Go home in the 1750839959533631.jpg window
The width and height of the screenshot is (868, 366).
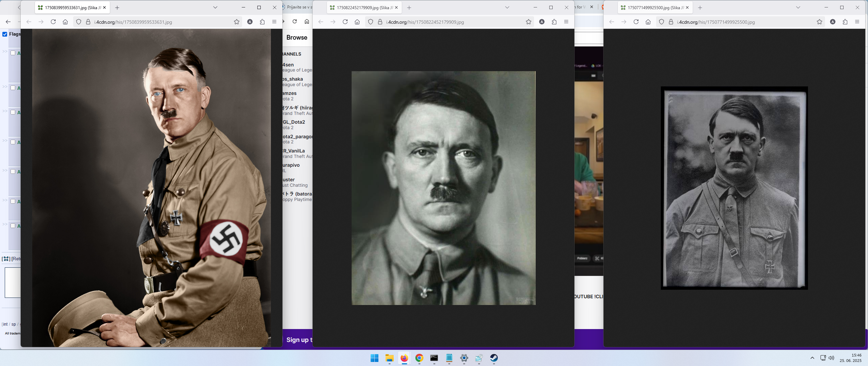point(65,22)
